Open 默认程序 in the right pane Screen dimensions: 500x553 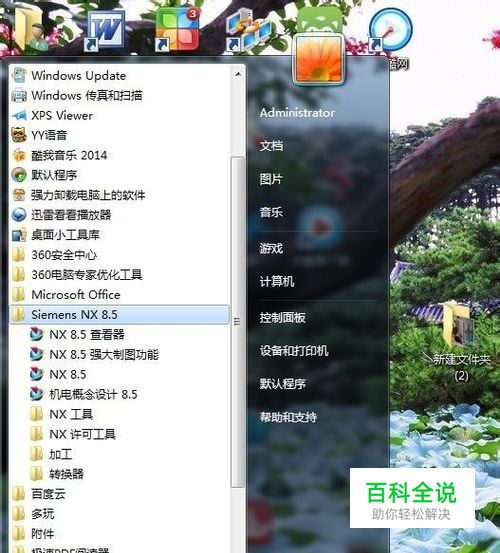pos(282,384)
